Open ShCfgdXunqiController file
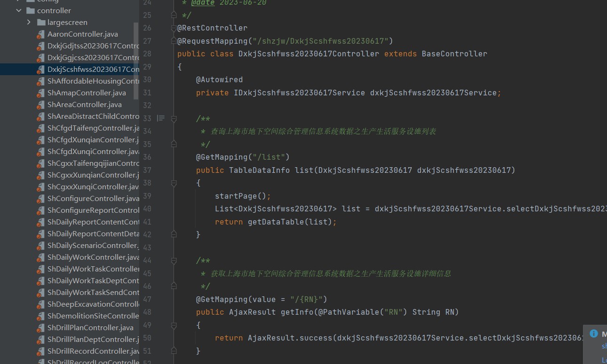This screenshot has width=607, height=364. tap(93, 151)
